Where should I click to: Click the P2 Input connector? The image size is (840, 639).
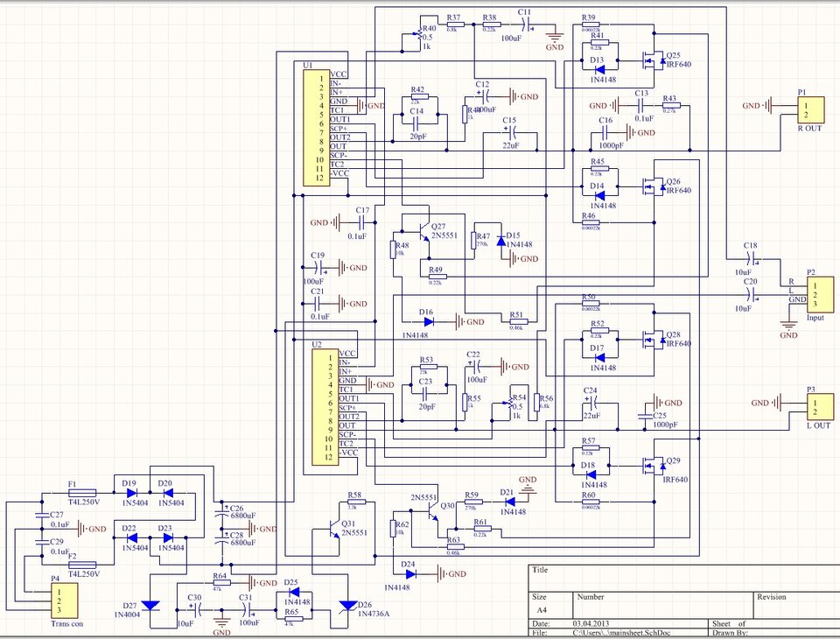coord(820,295)
